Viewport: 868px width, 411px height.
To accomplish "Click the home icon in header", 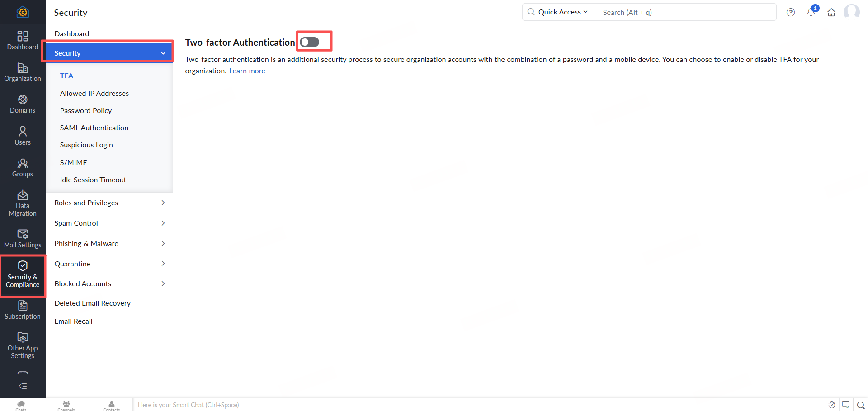I will coord(831,12).
